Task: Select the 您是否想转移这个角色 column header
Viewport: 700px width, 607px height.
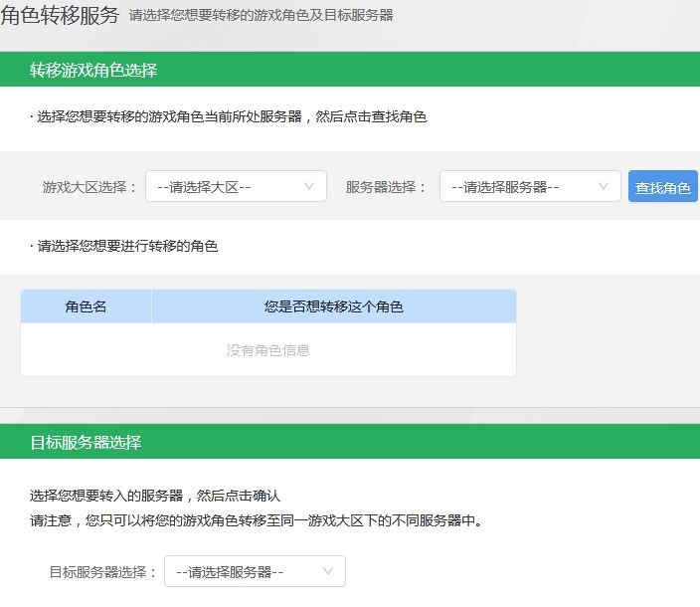Action: click(334, 306)
